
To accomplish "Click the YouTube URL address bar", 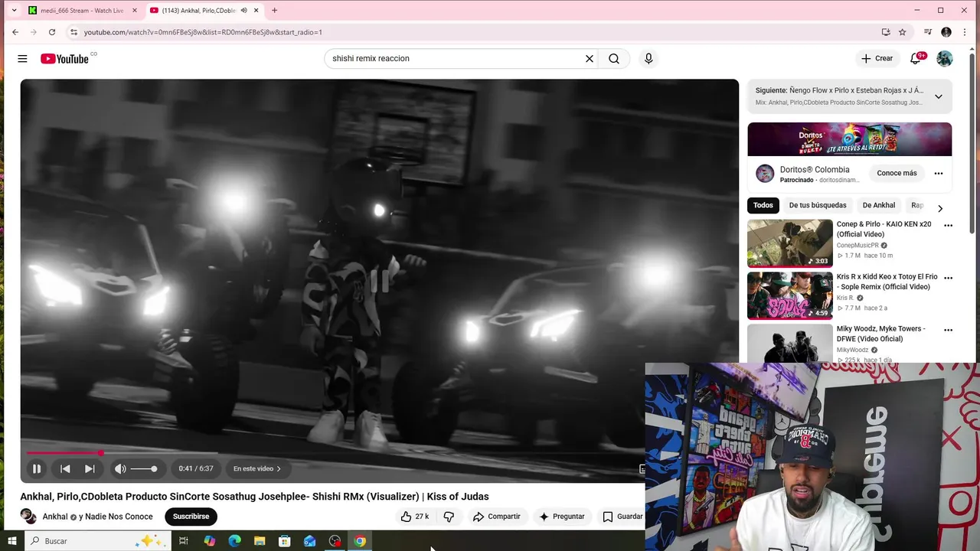I will (x=203, y=32).
